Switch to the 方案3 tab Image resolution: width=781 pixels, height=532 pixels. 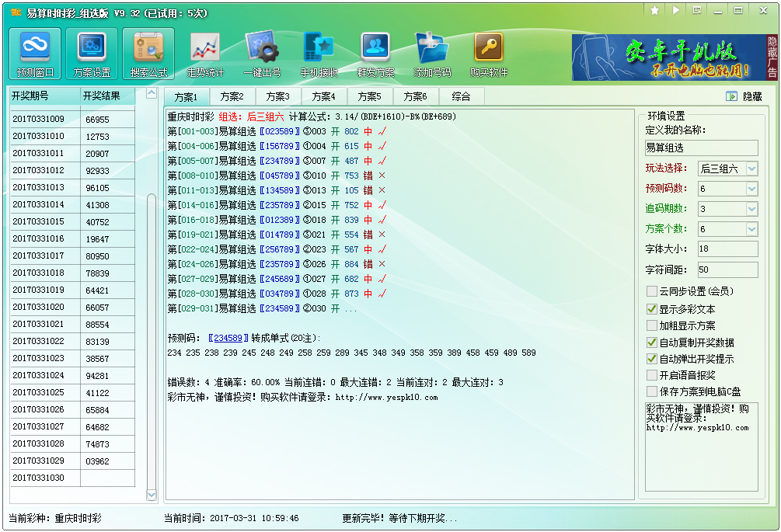(x=278, y=96)
